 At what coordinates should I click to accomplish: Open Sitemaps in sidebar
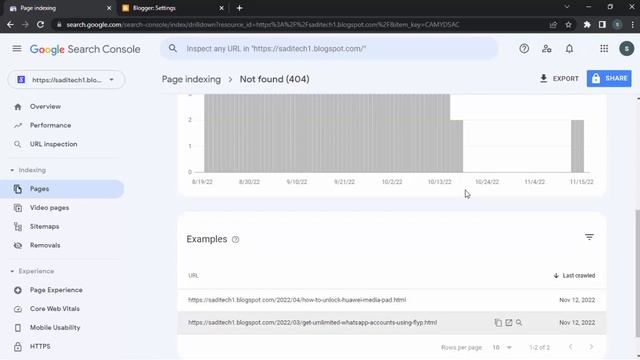(x=44, y=227)
